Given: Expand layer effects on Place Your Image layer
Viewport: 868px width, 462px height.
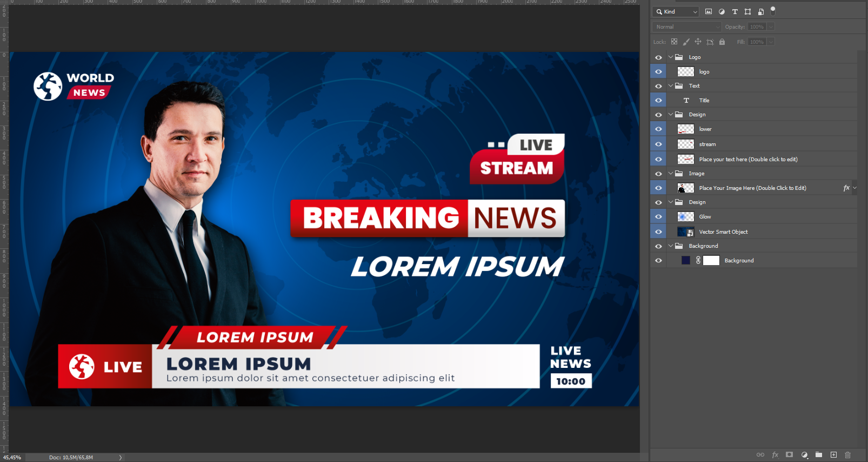Looking at the screenshot, I should (x=854, y=188).
